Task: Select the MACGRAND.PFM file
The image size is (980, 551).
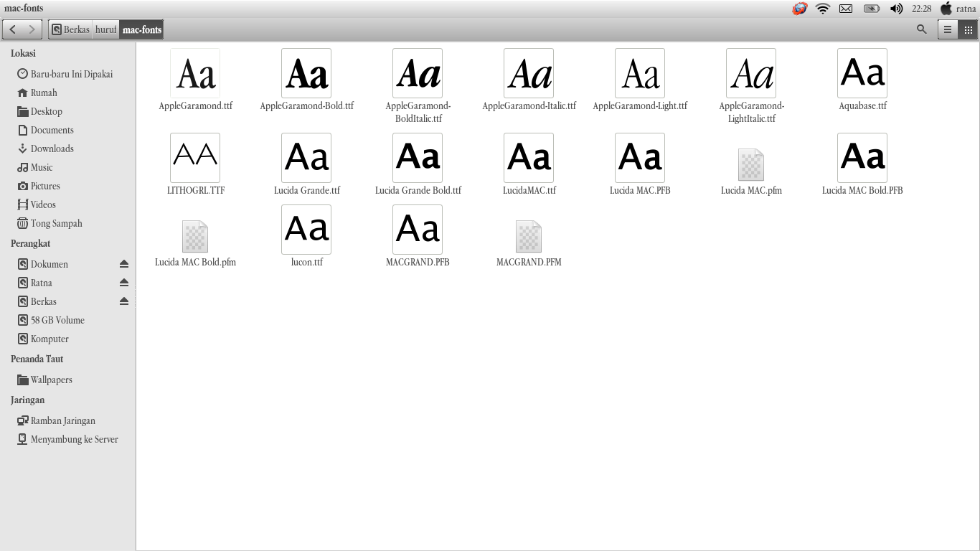Action: [x=529, y=243]
